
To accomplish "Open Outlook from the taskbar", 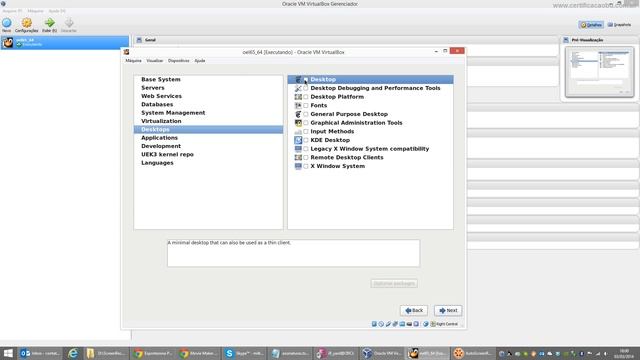I will pyautogui.click(x=39, y=353).
